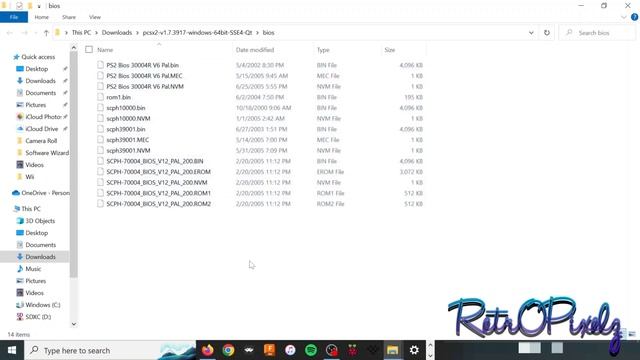Open Firefox from the taskbar
Viewport: 640px width, 360px height.
(208, 350)
